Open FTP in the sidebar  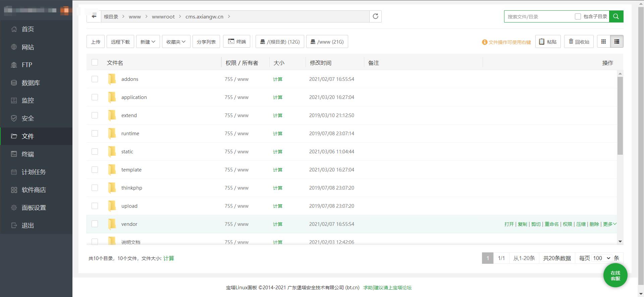(x=36, y=65)
